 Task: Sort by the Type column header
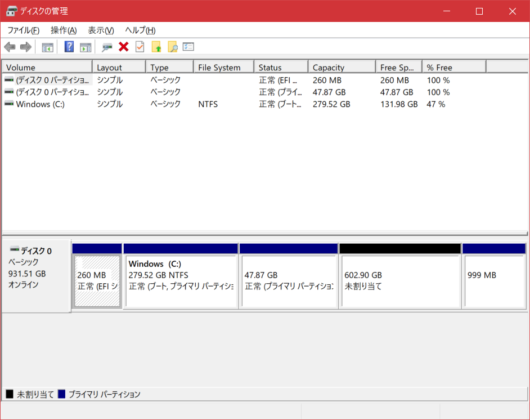click(170, 68)
